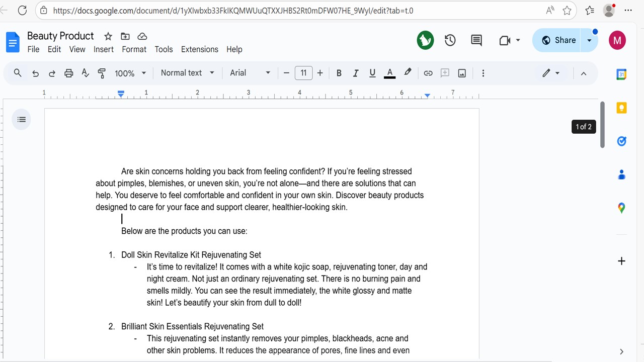644x362 pixels.
Task: Start a video call with camera icon
Action: 505,40
